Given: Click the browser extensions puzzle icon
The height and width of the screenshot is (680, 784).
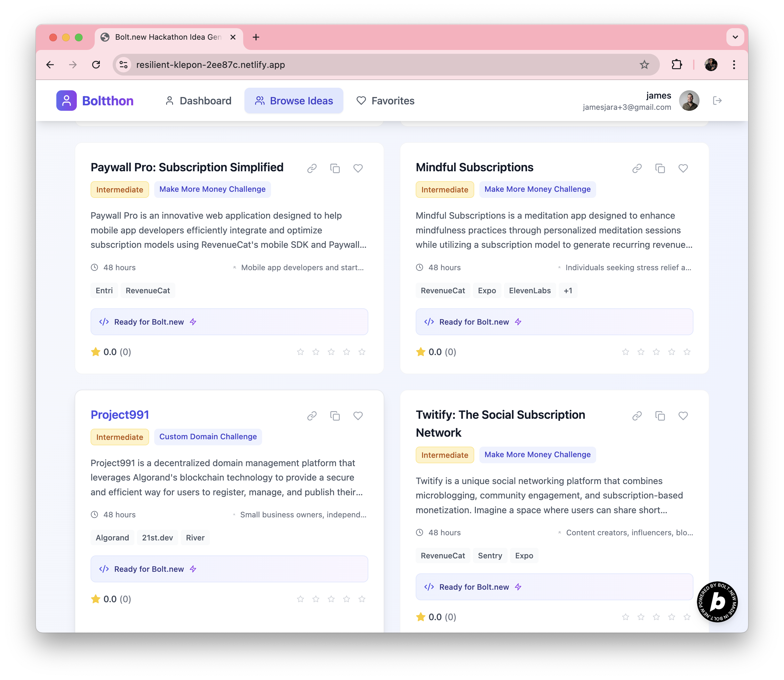Looking at the screenshot, I should (677, 64).
